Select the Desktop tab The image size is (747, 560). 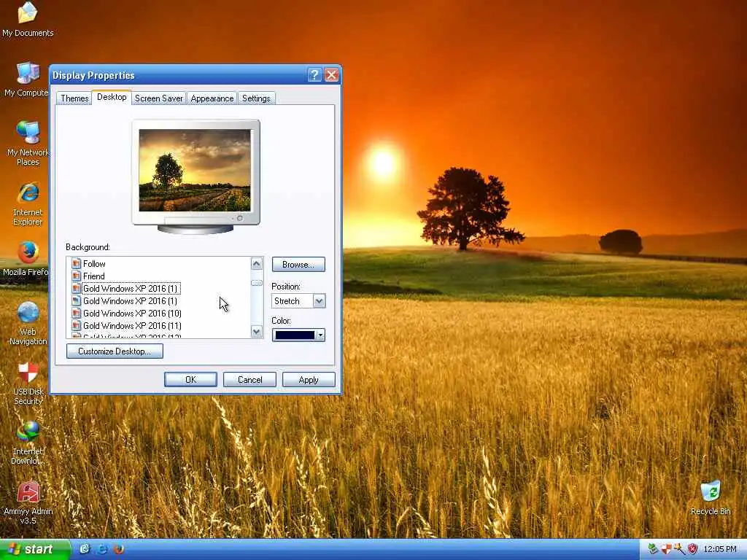[112, 97]
